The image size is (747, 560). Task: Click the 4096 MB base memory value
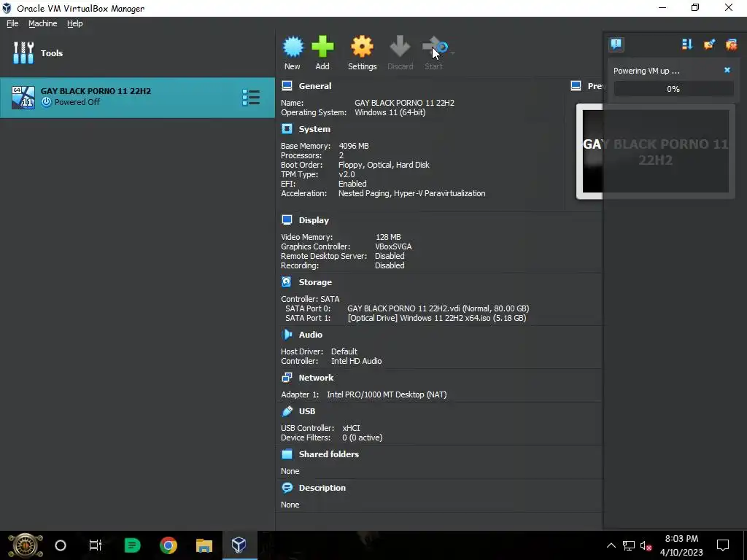point(354,146)
